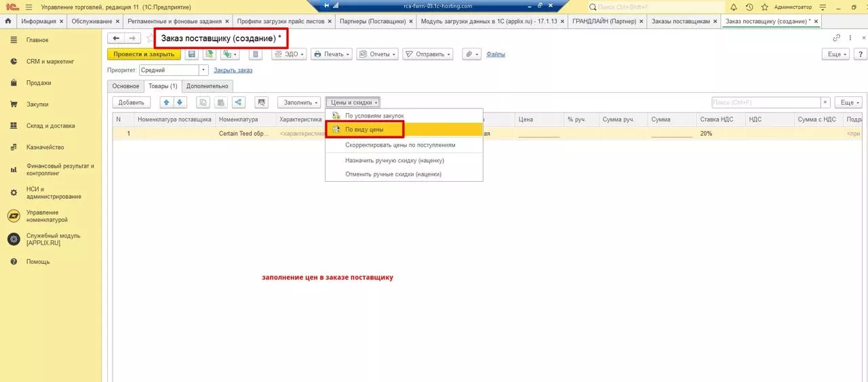Click the back arrow navigation button
Image resolution: width=868 pixels, height=382 pixels.
117,39
